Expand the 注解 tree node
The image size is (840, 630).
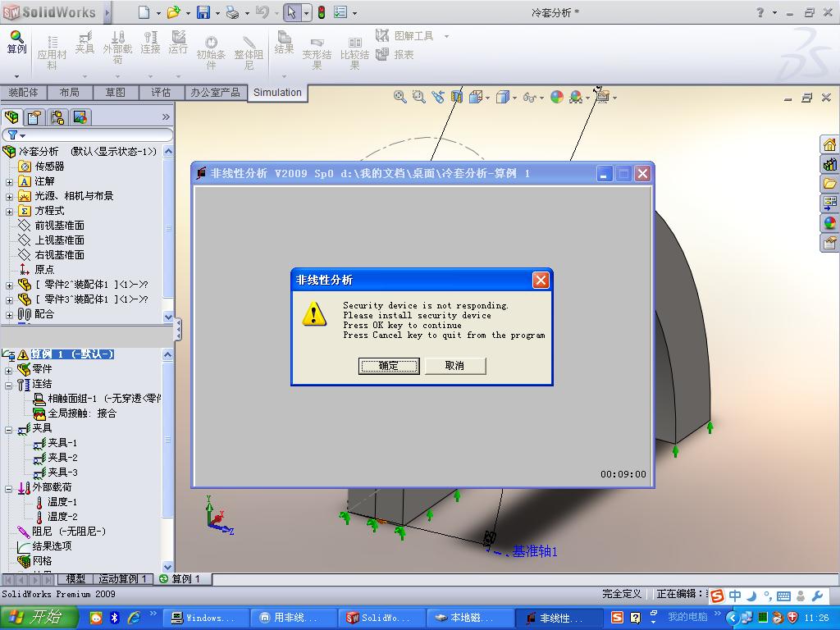9,181
